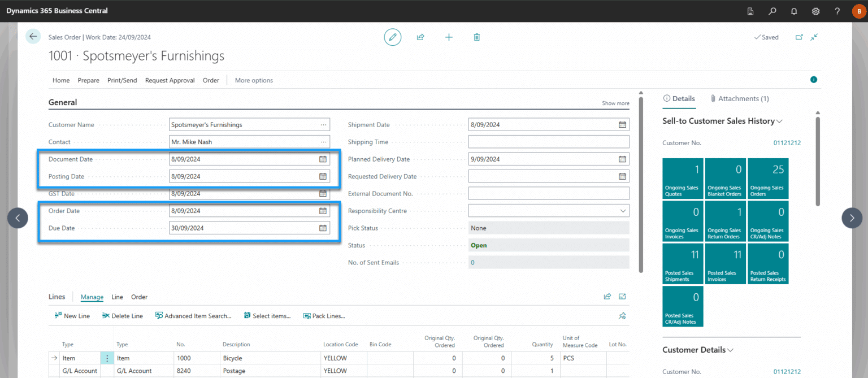Image resolution: width=868 pixels, height=378 pixels.
Task: Click the back arrow button
Action: point(33,37)
